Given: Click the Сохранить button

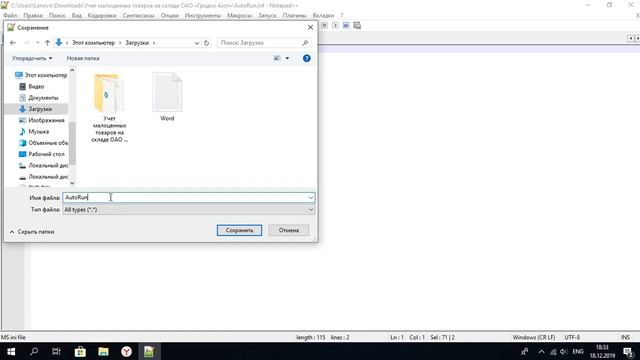Looking at the screenshot, I should 239,230.
